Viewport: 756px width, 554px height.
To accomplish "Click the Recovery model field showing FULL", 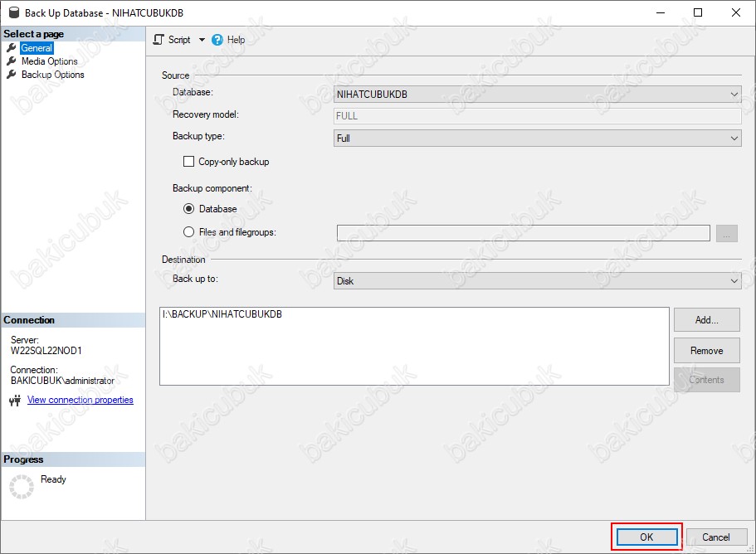I will click(x=537, y=116).
